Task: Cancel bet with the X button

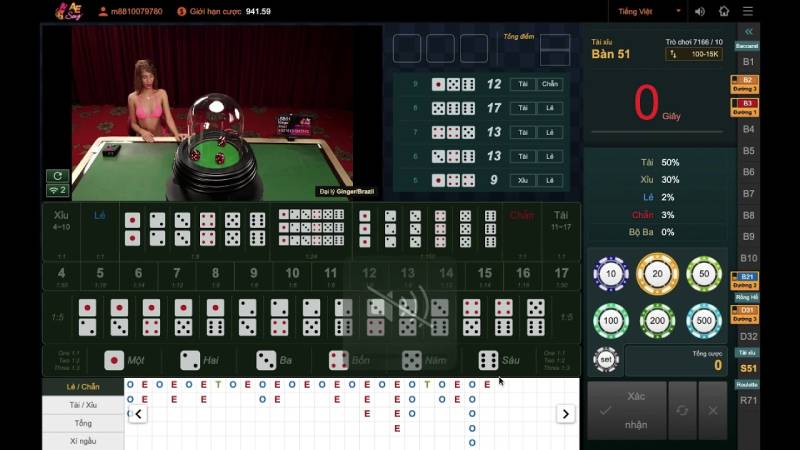Action: 712,410
